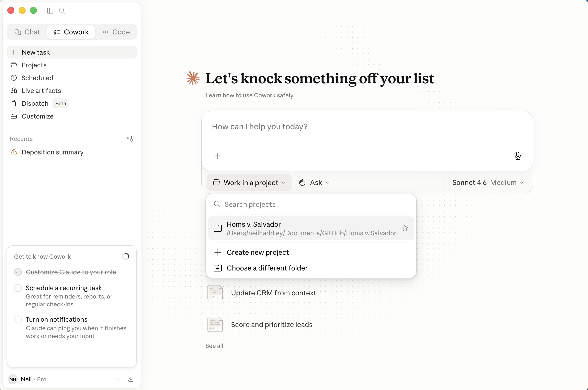Check the Turn on notifications circle
The width and height of the screenshot is (588, 390).
(x=18, y=319)
